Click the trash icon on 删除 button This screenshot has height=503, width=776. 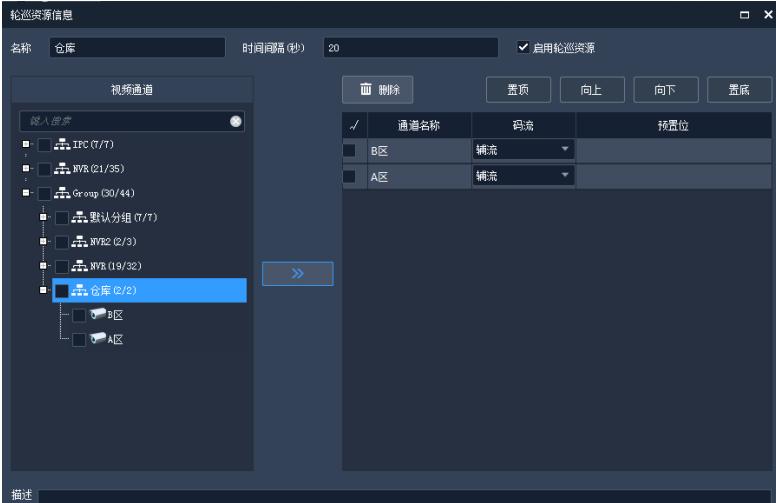366,89
